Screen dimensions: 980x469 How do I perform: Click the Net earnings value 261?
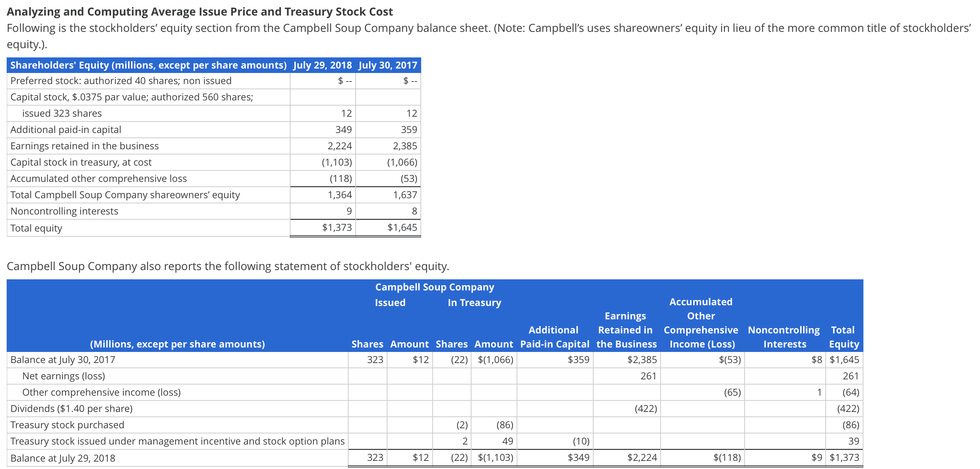tap(650, 376)
